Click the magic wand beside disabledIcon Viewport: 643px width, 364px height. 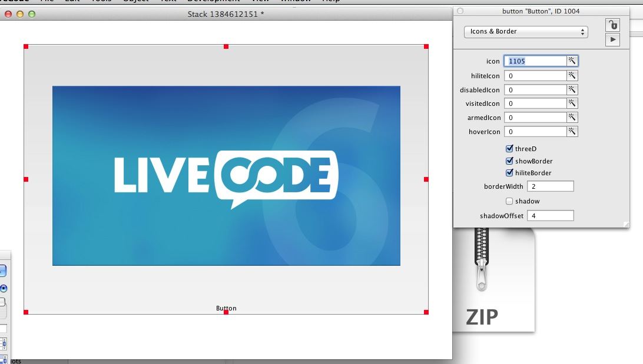pos(572,89)
